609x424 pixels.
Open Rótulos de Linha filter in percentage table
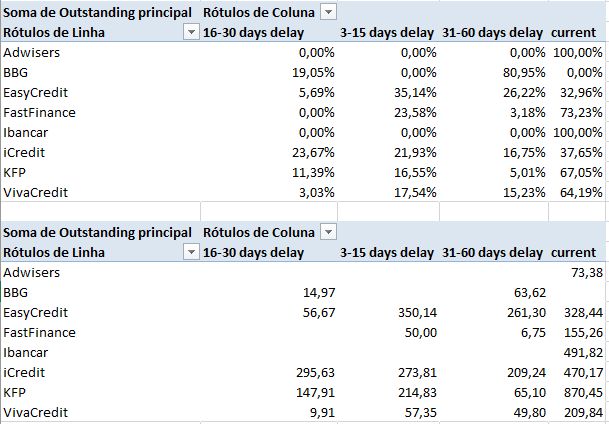tap(191, 32)
